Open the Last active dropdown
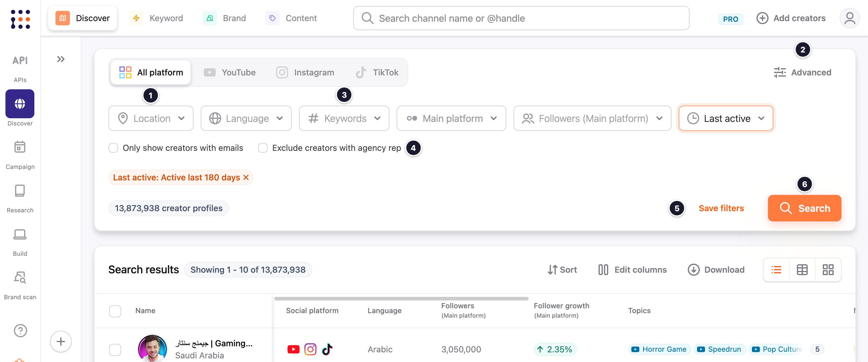This screenshot has width=868, height=362. coord(725,119)
